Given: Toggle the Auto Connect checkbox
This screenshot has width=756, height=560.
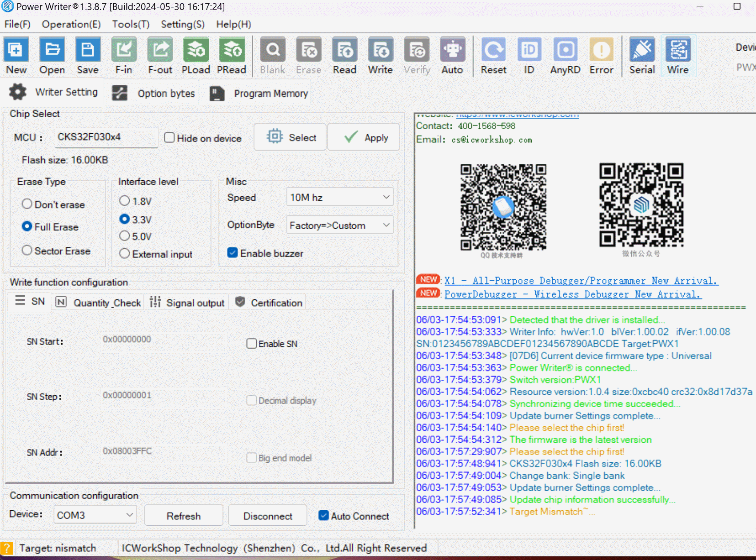Looking at the screenshot, I should (x=323, y=515).
